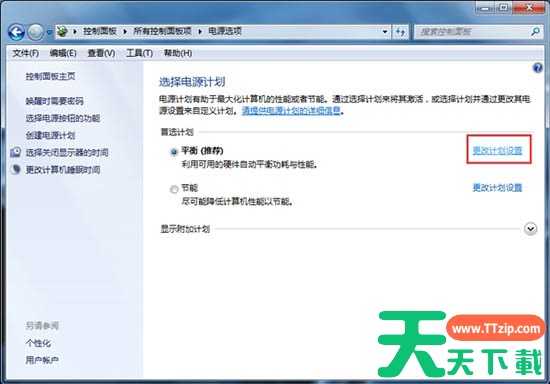Viewport: 550px width, 384px height.
Task: Click the display-off timer icon in sidebar
Action: click(x=15, y=152)
